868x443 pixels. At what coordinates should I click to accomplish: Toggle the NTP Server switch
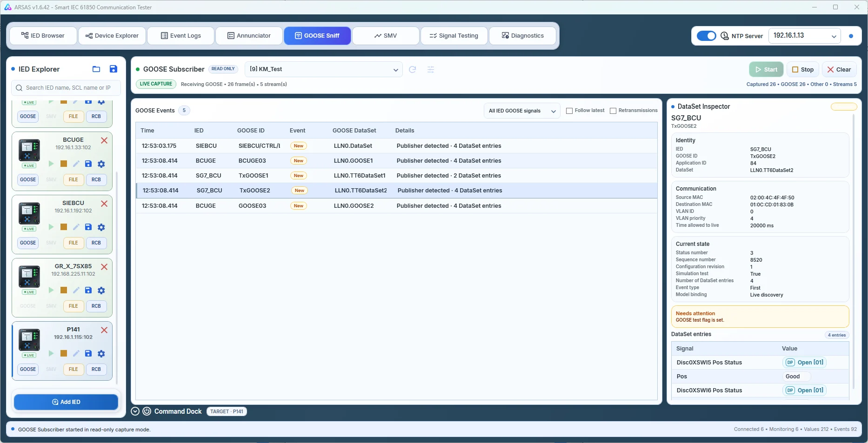click(x=707, y=36)
